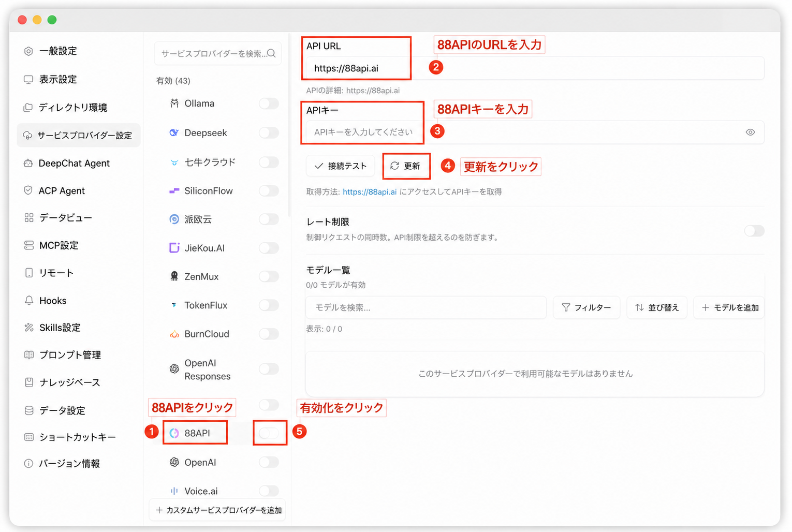Click the OpenAI Responses logo icon
This screenshot has width=792, height=532.
pos(174,369)
